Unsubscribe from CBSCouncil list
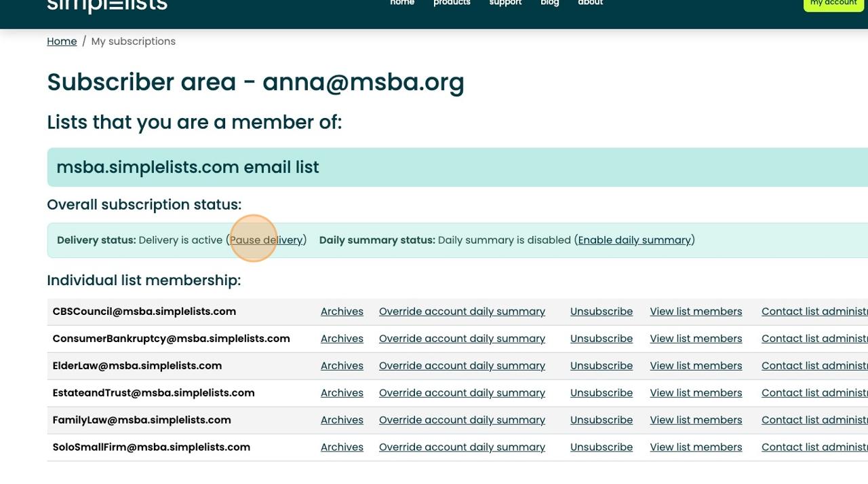This screenshot has height=484, width=868. pyautogui.click(x=601, y=312)
